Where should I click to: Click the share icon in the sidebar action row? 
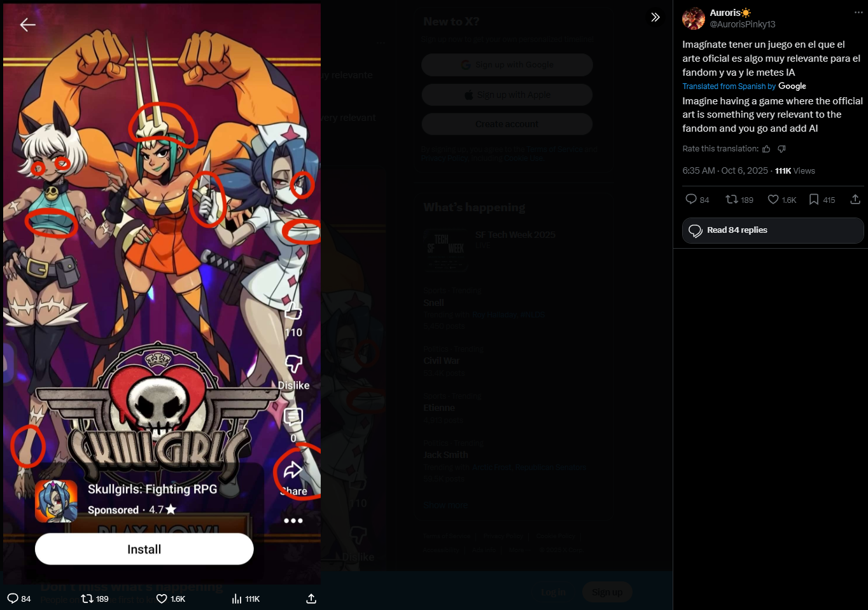pos(855,200)
